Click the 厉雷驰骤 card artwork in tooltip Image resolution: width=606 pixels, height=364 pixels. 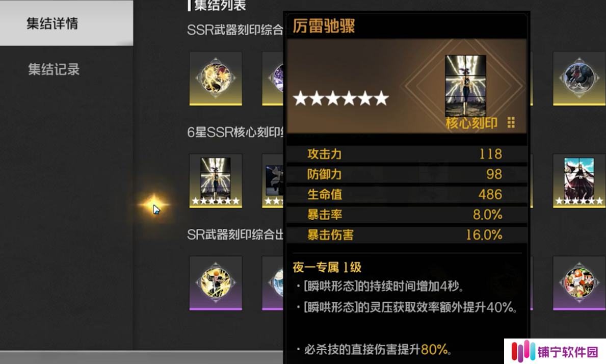pos(466,86)
